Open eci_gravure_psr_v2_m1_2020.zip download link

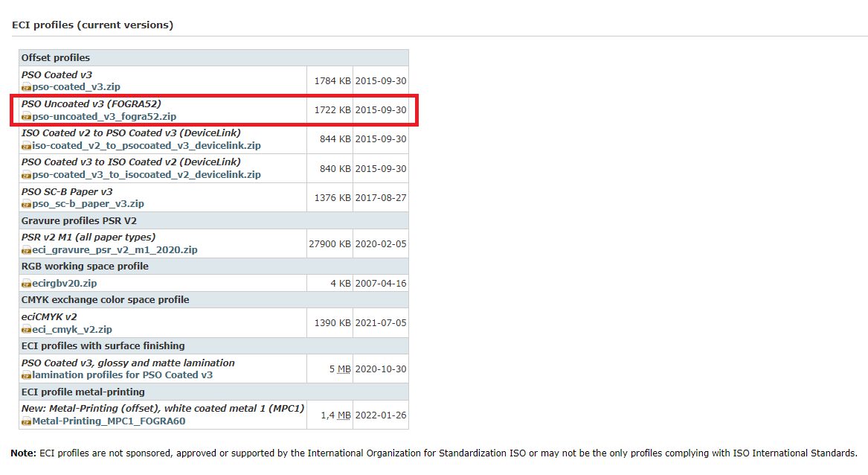tap(115, 249)
